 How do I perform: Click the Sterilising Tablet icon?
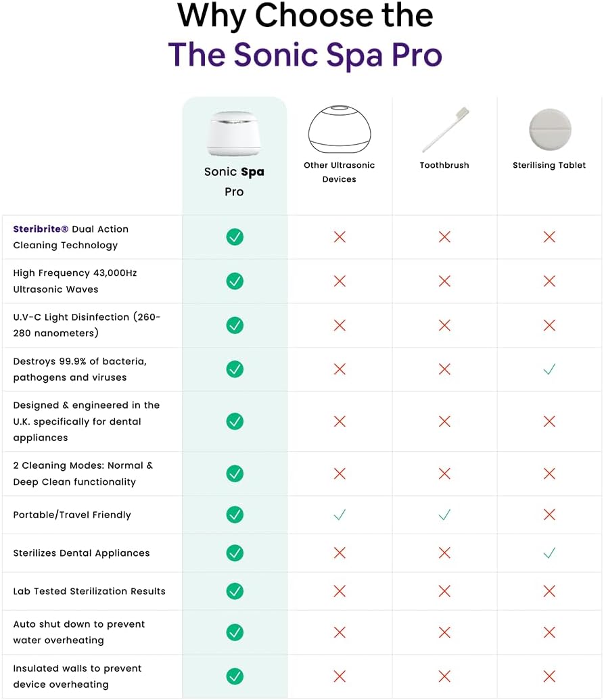click(549, 130)
